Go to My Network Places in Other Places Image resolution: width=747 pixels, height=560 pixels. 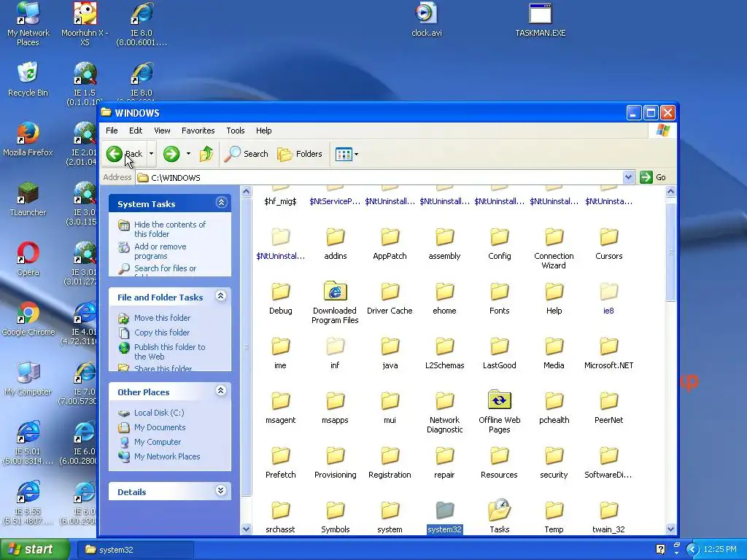[x=167, y=456]
